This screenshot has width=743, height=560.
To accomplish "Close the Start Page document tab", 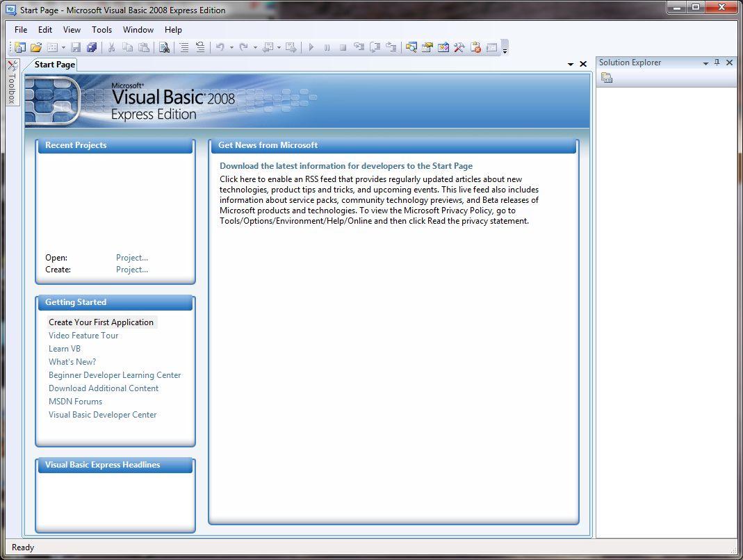I will click(x=583, y=64).
